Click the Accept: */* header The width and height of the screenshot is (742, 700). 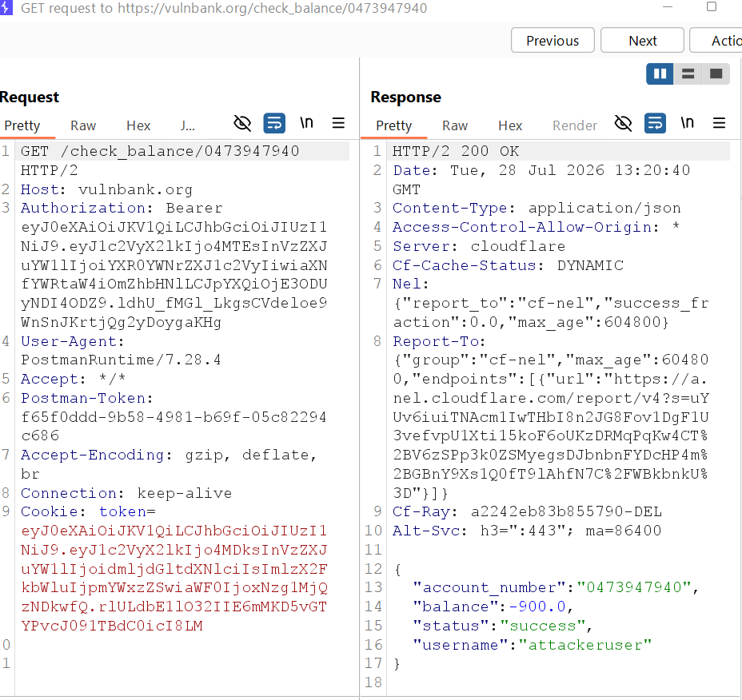[73, 379]
